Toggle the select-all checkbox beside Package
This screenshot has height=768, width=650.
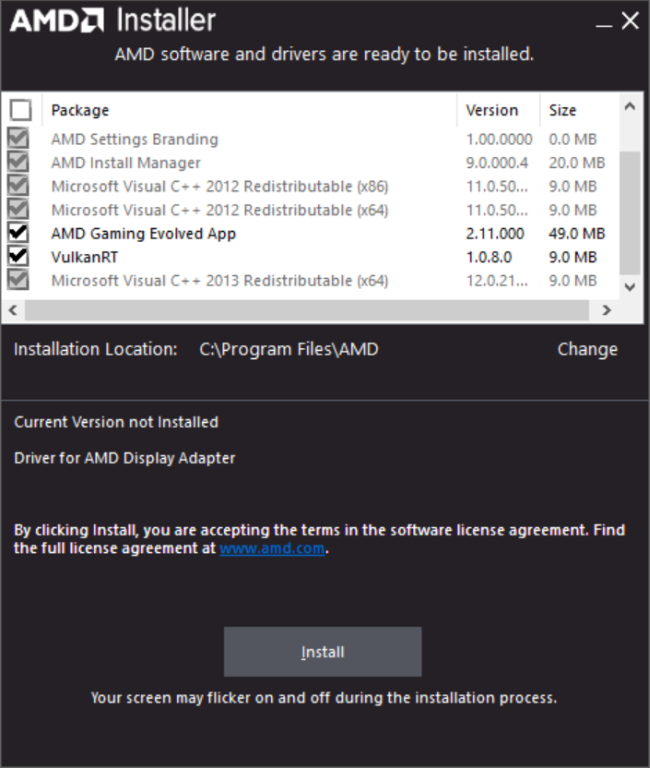[21, 110]
